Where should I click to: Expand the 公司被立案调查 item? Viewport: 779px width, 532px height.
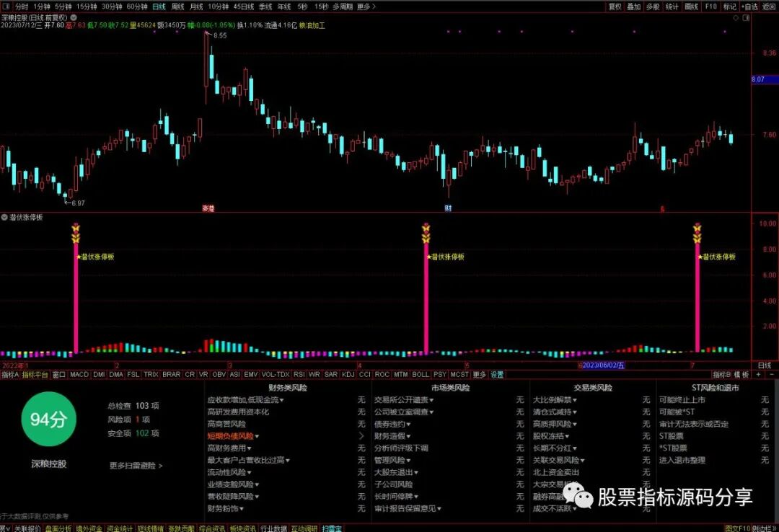pos(404,412)
